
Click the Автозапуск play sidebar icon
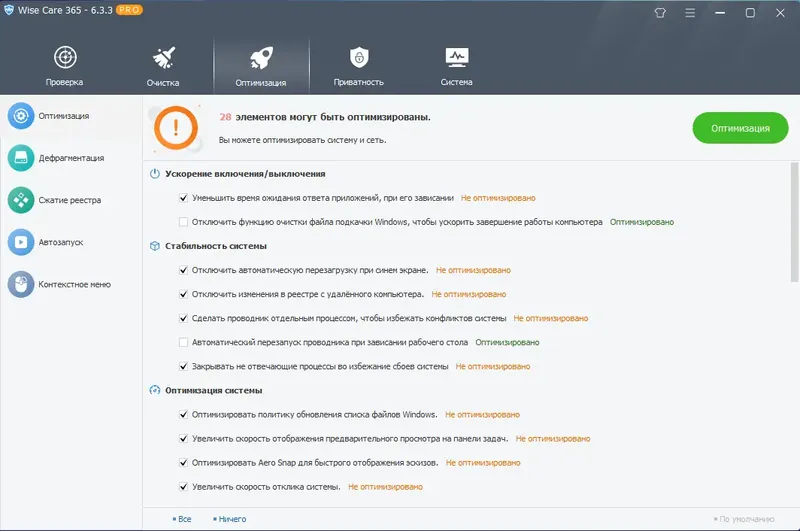point(21,242)
